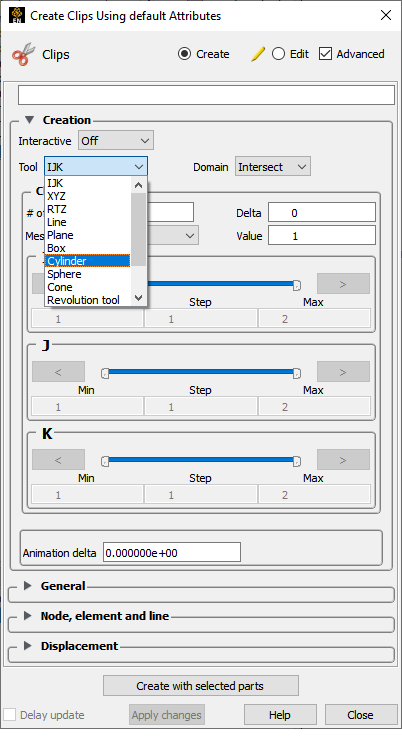This screenshot has width=402, height=741.
Task: Click the Value input field
Action: click(x=322, y=235)
